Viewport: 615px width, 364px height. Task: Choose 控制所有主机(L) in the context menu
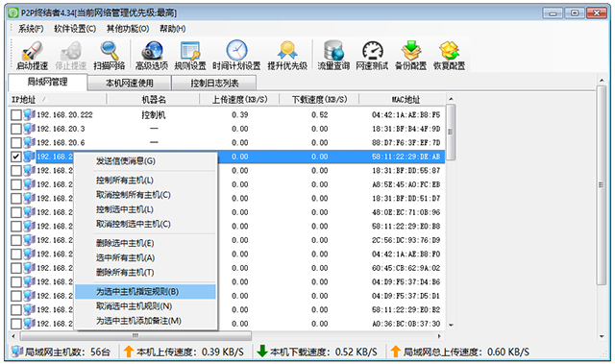pyautogui.click(x=145, y=181)
